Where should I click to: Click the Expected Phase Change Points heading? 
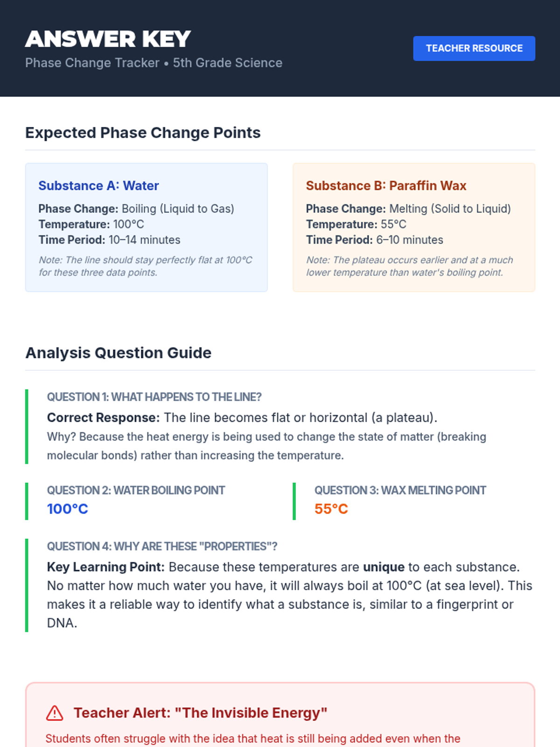click(143, 133)
